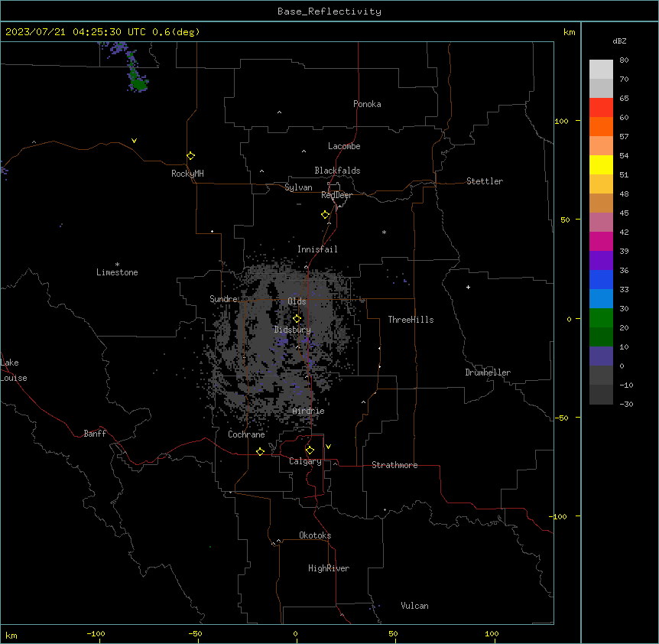Select the Calgary label
The width and height of the screenshot is (659, 644).
click(305, 461)
